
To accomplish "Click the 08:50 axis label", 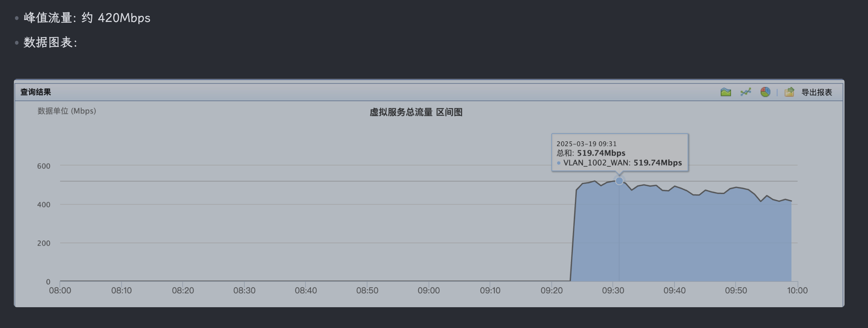I will tap(367, 291).
